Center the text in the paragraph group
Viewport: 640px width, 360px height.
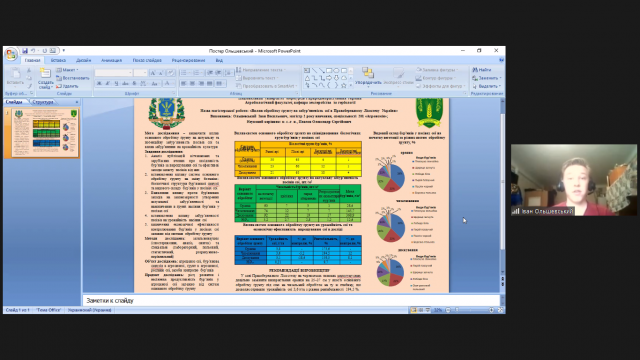click(x=192, y=83)
